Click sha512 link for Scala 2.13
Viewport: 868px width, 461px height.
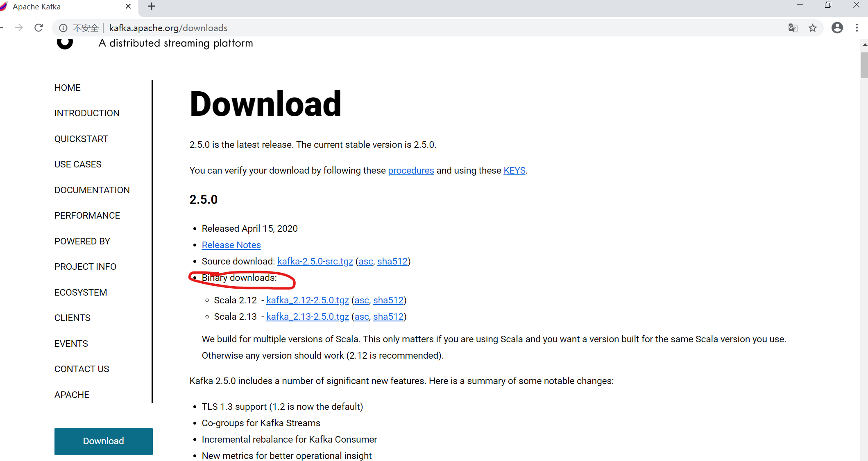click(x=388, y=316)
